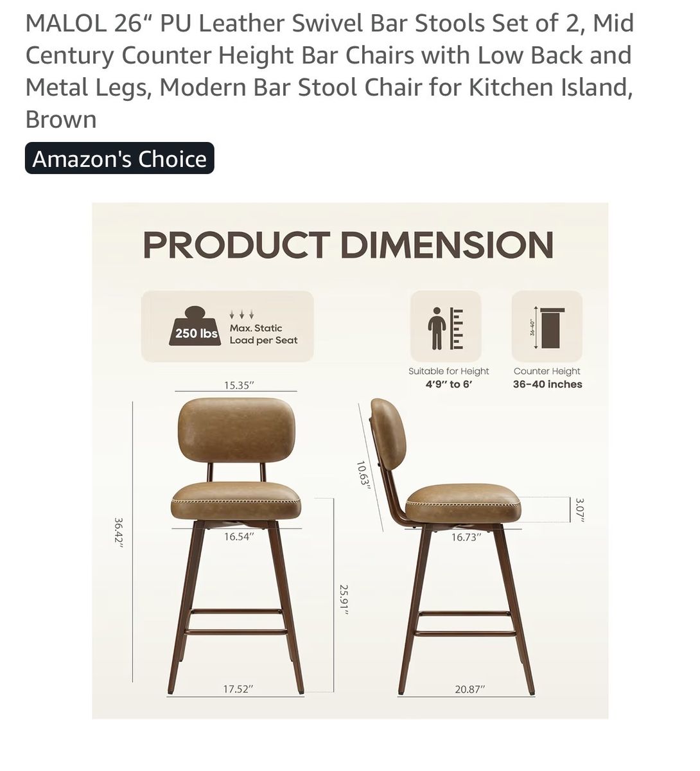700x771 pixels.
Task: Click the PRODUCT DIMENSION heading
Action: 348,245
